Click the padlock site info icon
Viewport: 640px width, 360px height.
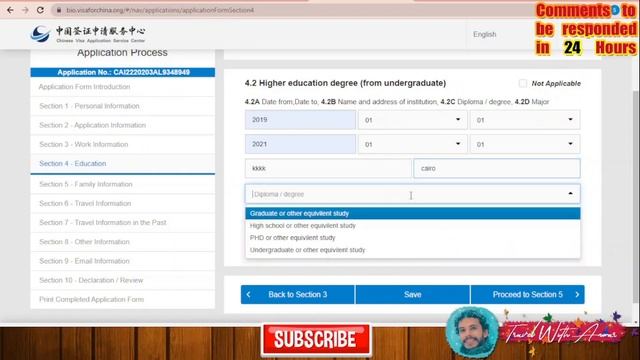pos(59,10)
